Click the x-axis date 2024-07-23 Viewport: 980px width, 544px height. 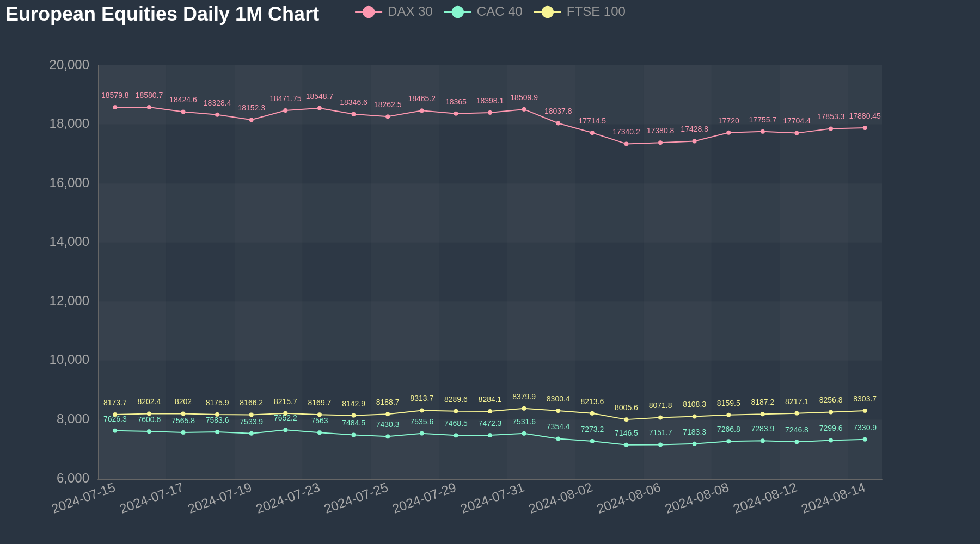tap(288, 498)
